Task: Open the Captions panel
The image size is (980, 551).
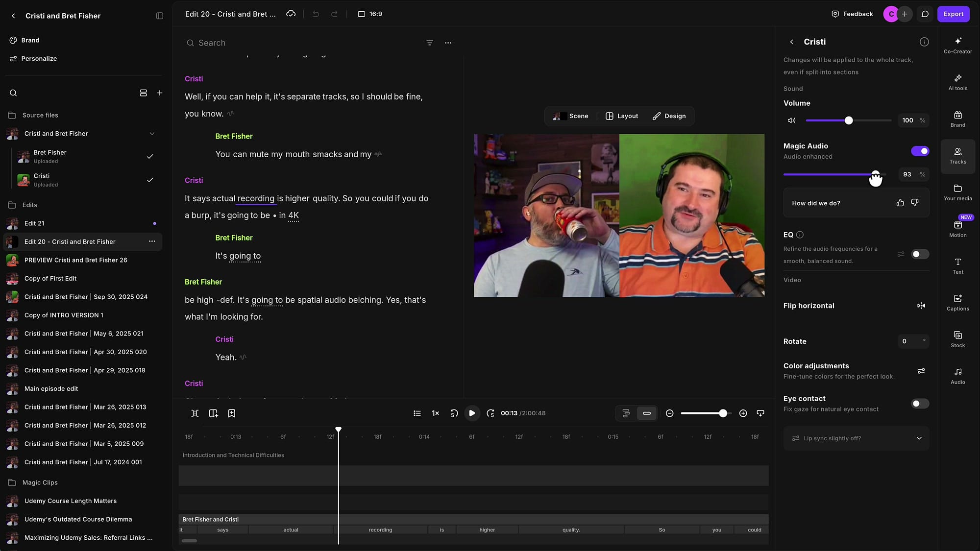Action: 957,303
